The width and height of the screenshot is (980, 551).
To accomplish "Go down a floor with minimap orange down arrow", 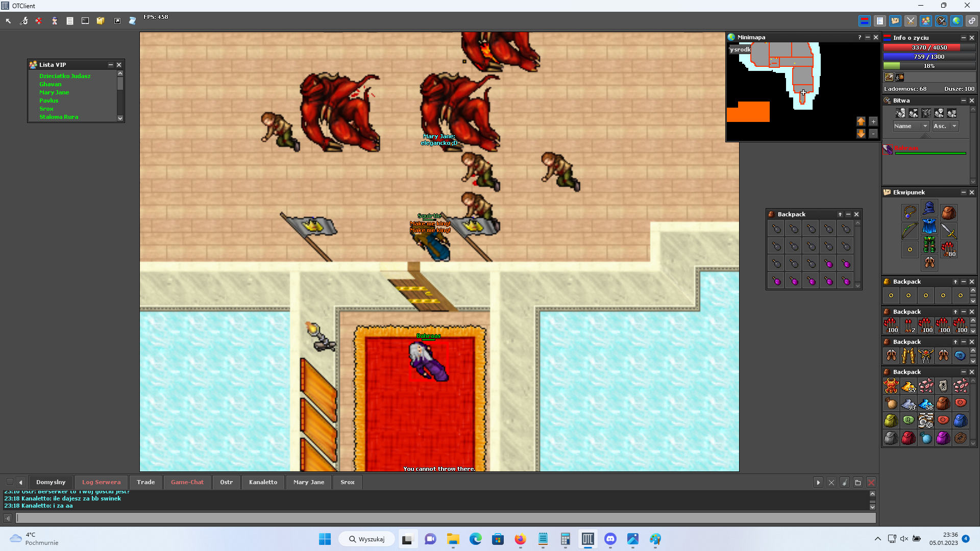I will [x=861, y=134].
